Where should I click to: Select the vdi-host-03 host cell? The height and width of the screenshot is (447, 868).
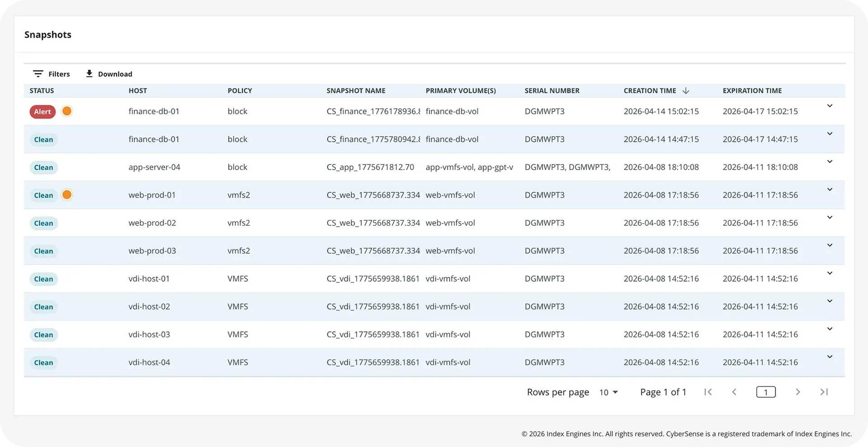[149, 334]
